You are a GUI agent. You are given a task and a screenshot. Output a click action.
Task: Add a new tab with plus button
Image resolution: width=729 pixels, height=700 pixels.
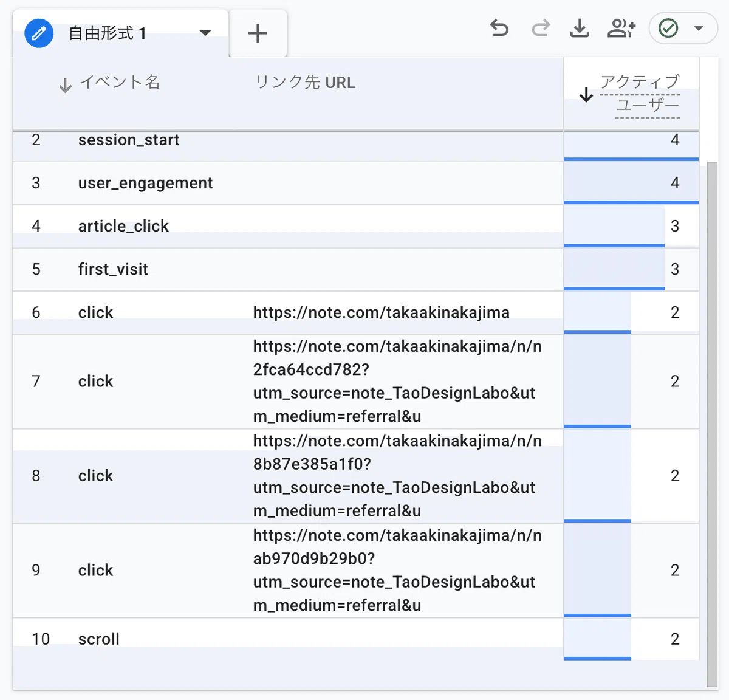point(258,33)
